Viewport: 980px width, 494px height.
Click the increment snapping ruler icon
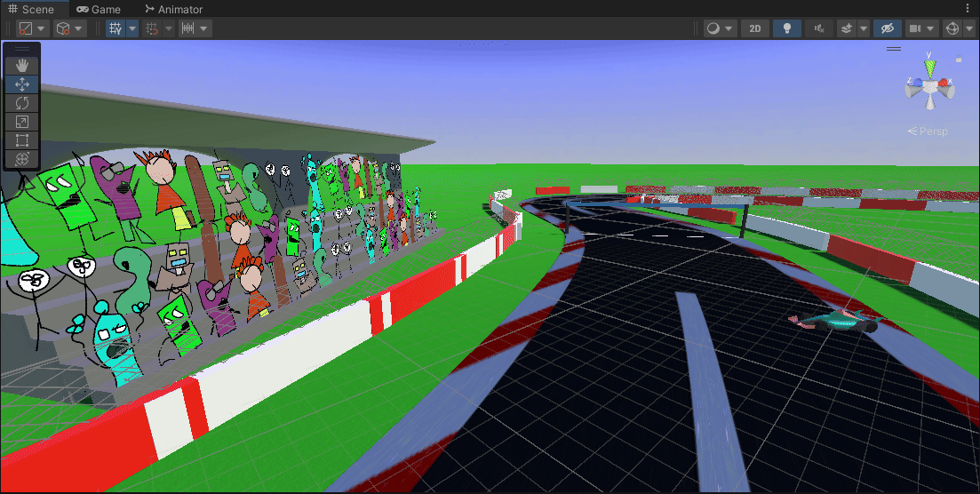(187, 28)
